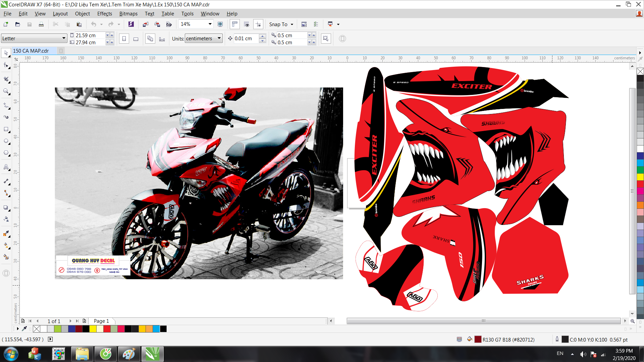Pick the Color Eyedropper tool in toolbox
The height and width of the screenshot is (362, 644).
(x=6, y=234)
